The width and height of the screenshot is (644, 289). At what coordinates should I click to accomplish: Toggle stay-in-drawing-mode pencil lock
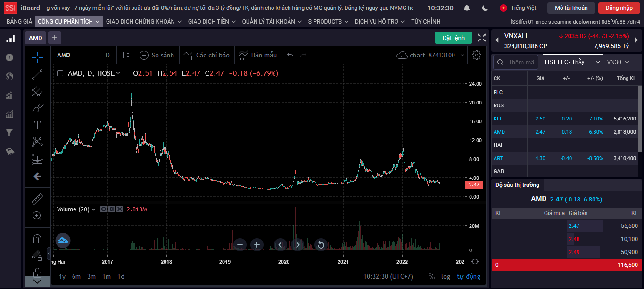(x=37, y=256)
